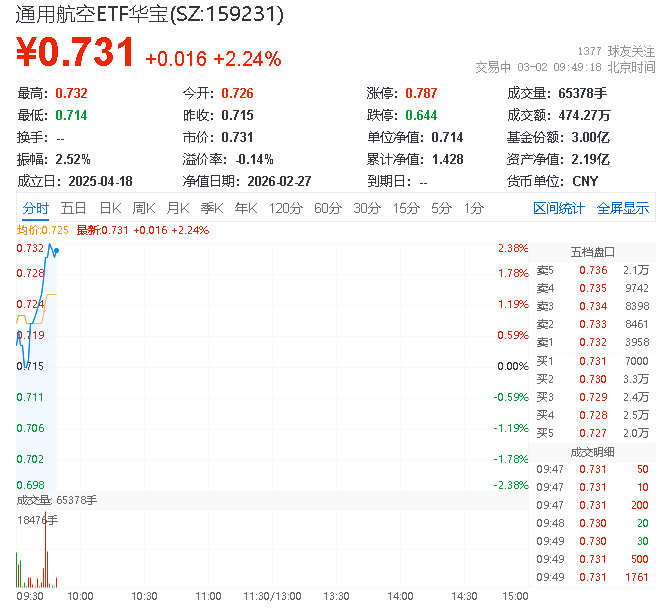Open the 五日 five-day chart tab

(73, 209)
